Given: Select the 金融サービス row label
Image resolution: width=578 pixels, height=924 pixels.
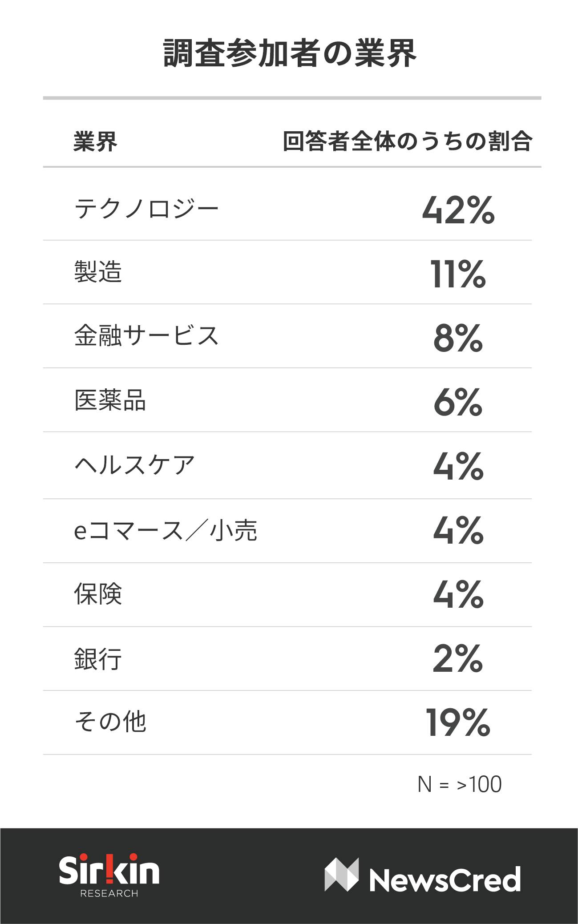Looking at the screenshot, I should tap(146, 335).
